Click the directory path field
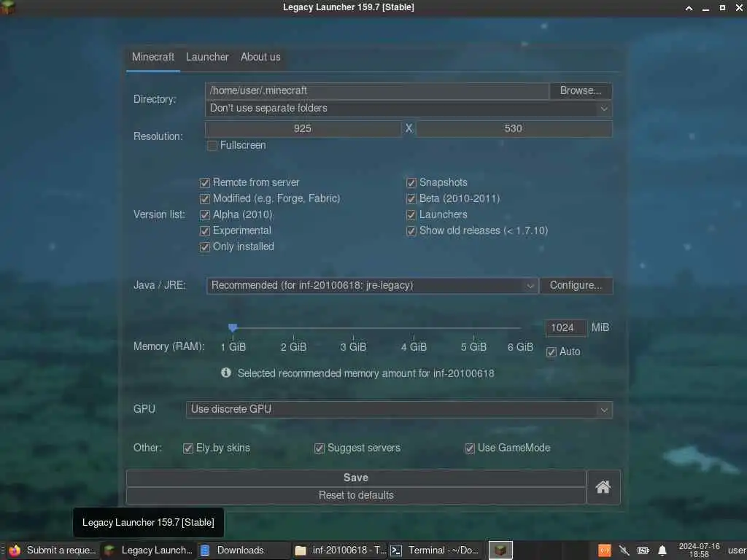Screen dimensions: 747x560 (377, 90)
